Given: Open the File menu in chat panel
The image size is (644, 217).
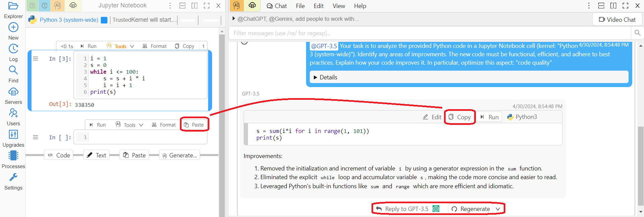Looking at the screenshot, I should click(x=300, y=6).
